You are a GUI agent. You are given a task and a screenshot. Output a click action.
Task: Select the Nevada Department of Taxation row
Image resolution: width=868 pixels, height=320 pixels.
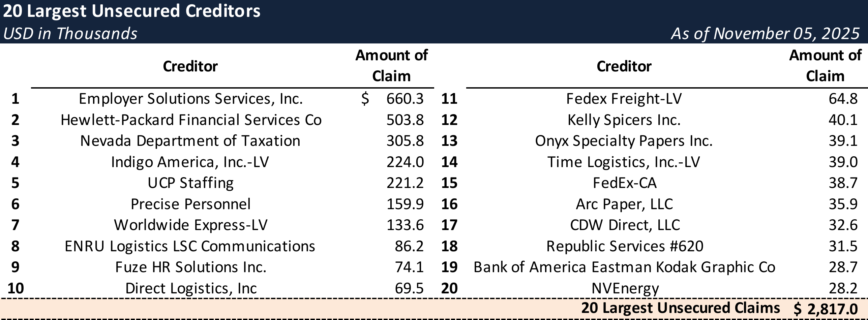pos(190,141)
